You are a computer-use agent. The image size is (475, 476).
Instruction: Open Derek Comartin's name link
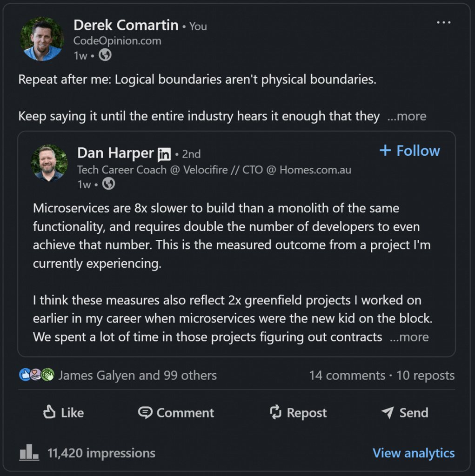(x=126, y=25)
